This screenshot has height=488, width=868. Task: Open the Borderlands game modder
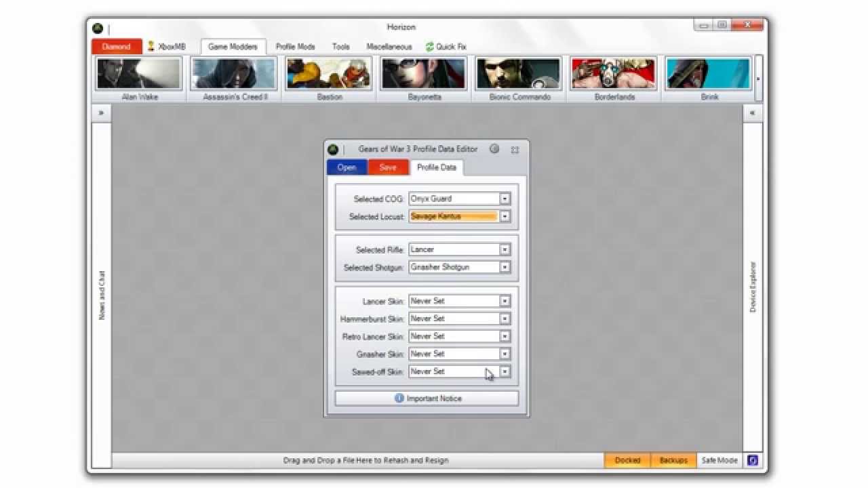614,79
